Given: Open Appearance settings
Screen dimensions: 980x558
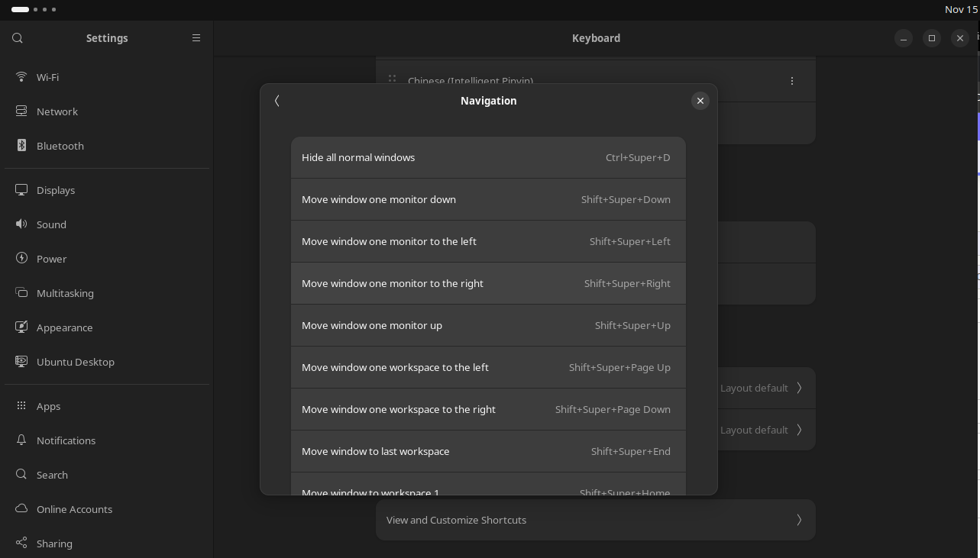Looking at the screenshot, I should (64, 327).
